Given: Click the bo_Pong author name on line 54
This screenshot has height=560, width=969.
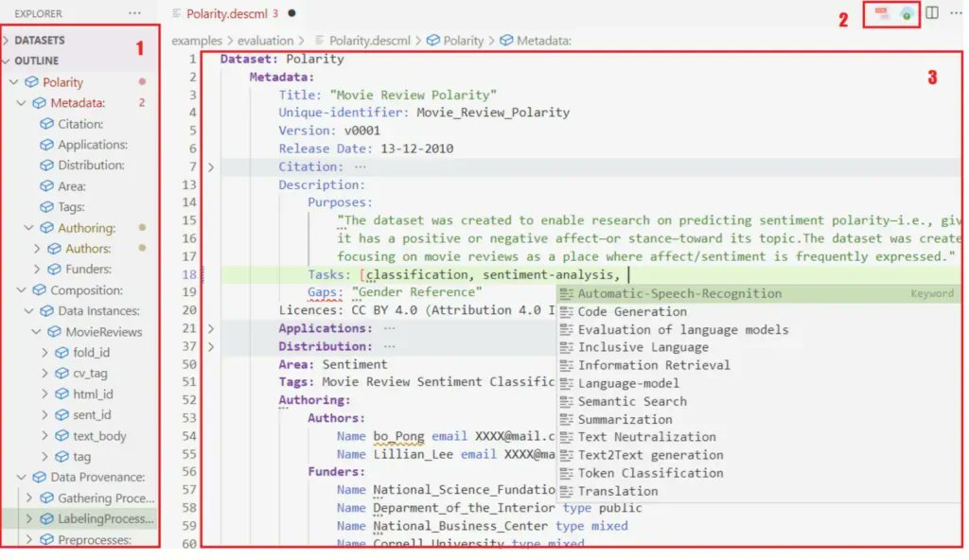Looking at the screenshot, I should click(x=398, y=436).
